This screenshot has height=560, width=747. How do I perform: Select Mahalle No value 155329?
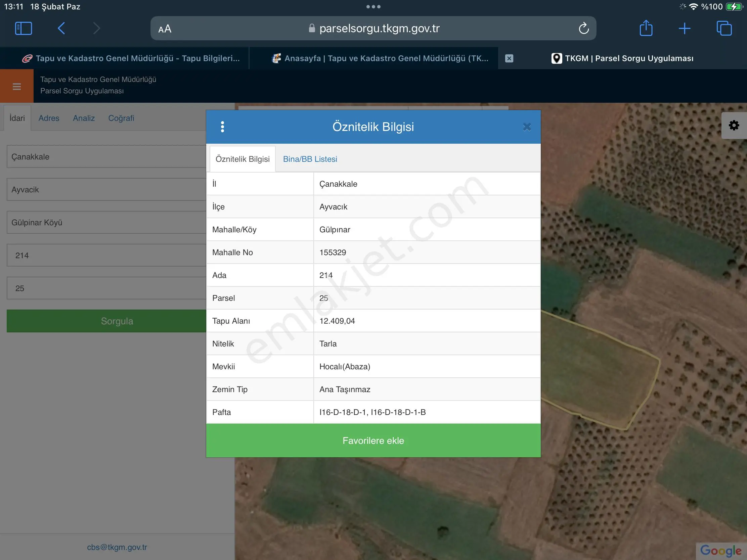pos(333,252)
